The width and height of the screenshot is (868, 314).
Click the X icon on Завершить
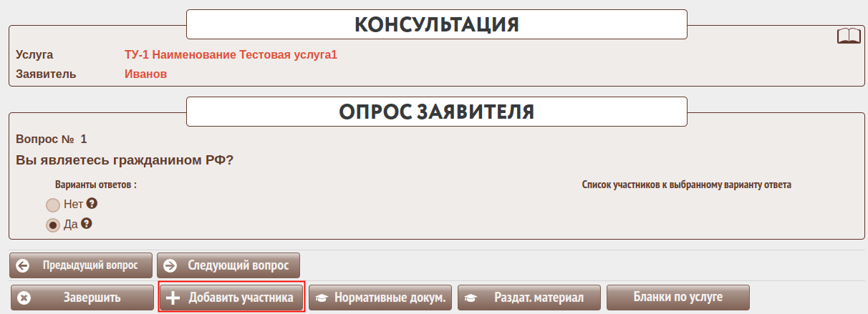tap(23, 298)
